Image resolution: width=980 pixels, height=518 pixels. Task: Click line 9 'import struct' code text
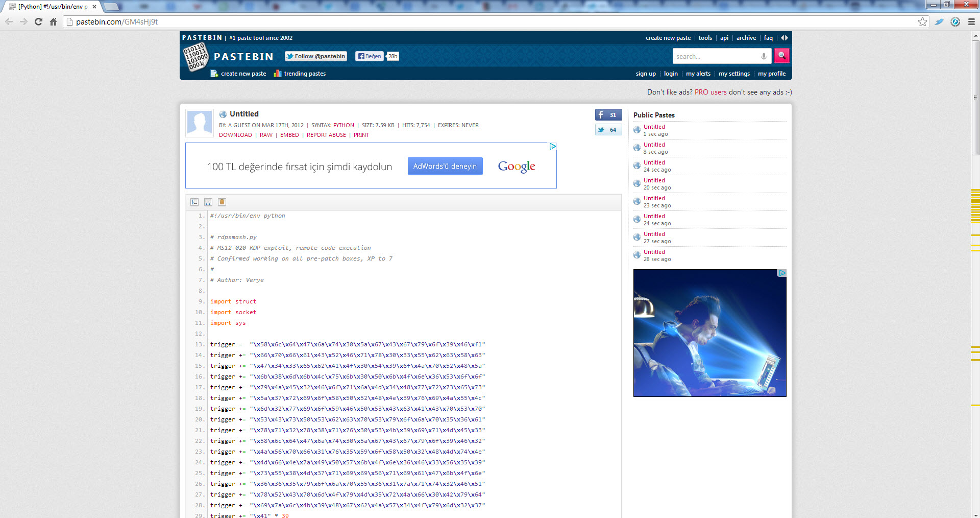(x=233, y=301)
